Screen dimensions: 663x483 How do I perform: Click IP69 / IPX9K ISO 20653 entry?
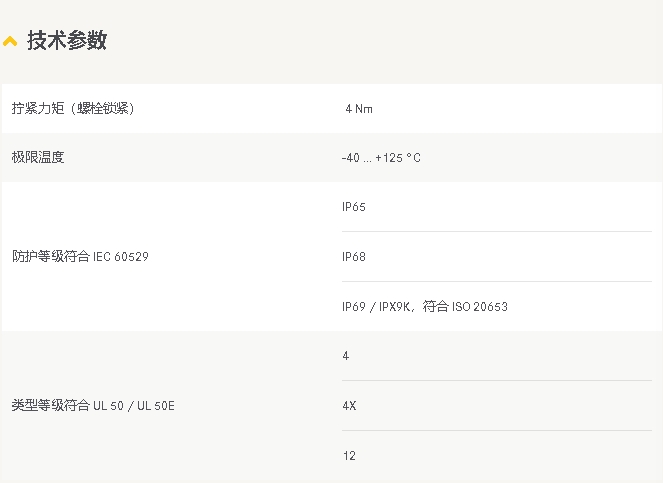tap(425, 306)
